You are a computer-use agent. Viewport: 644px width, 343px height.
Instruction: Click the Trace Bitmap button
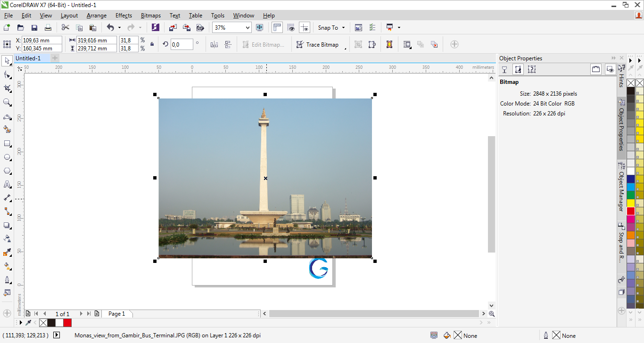click(x=317, y=44)
